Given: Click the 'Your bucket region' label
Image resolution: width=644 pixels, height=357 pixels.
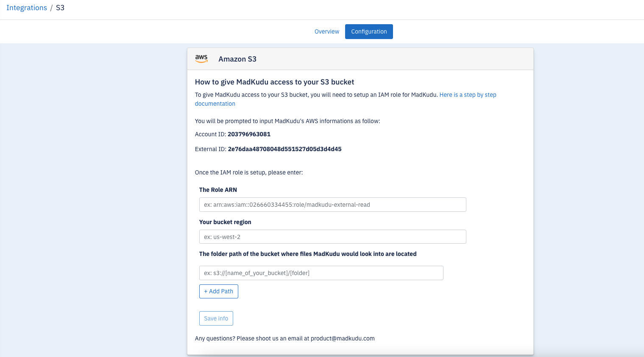Looking at the screenshot, I should 225,222.
